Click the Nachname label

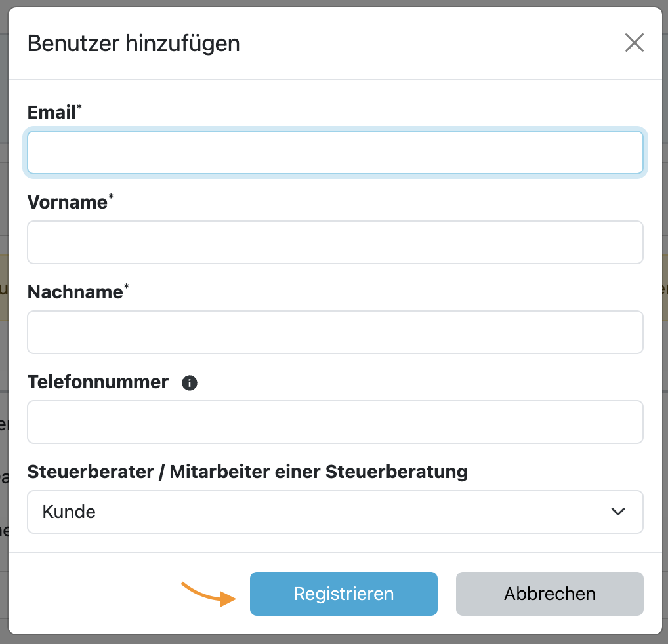pos(75,292)
